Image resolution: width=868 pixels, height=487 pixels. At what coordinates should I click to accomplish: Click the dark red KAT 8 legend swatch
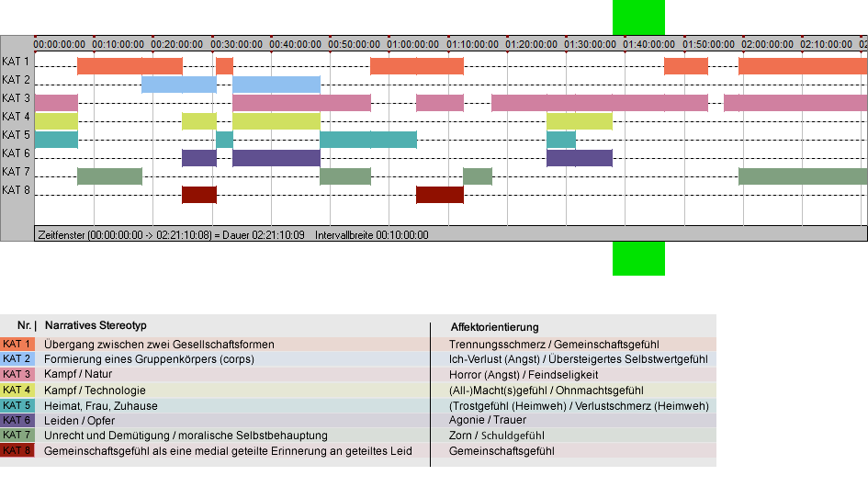pyautogui.click(x=17, y=450)
